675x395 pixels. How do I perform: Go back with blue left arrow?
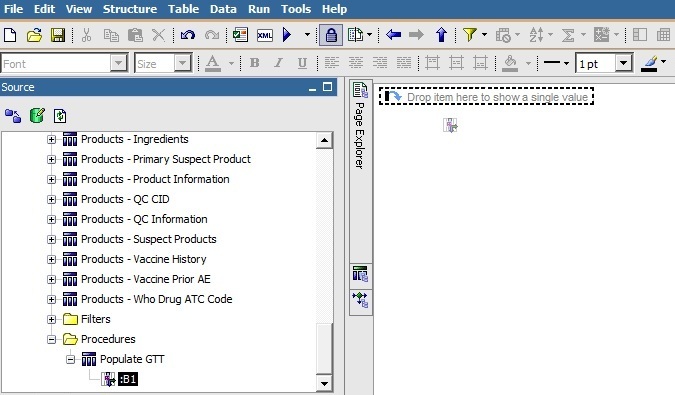[393, 35]
